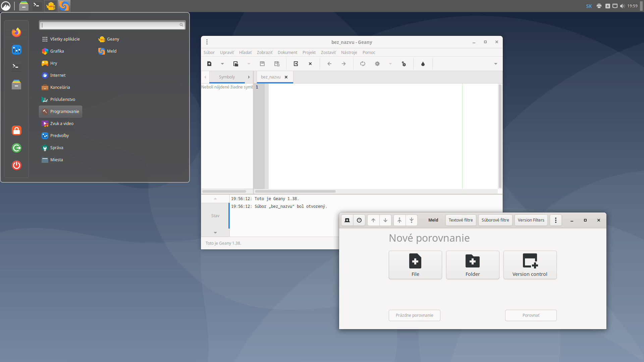Open the Meld three-dot menu
This screenshot has height=362, width=644.
556,220
